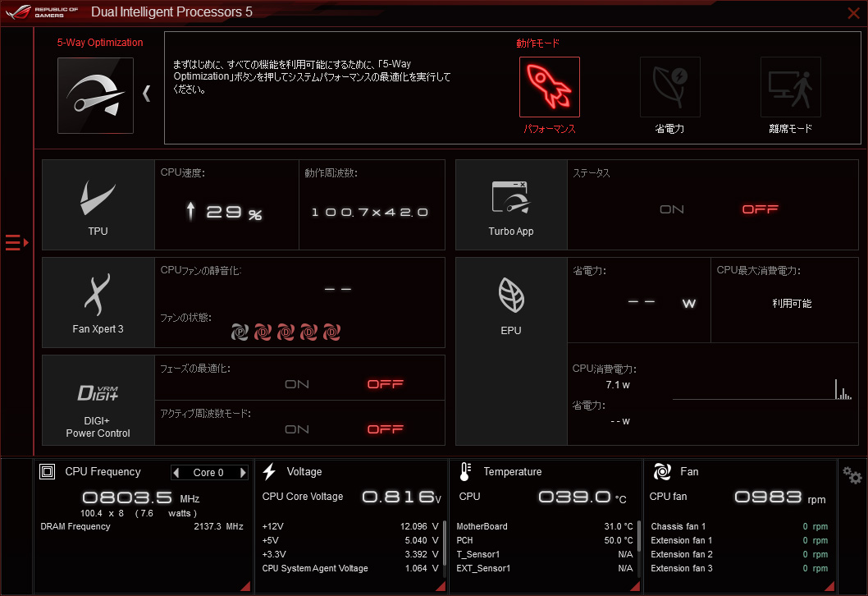Click the Chassis fan 1 row
This screenshot has width=868, height=596.
[739, 527]
